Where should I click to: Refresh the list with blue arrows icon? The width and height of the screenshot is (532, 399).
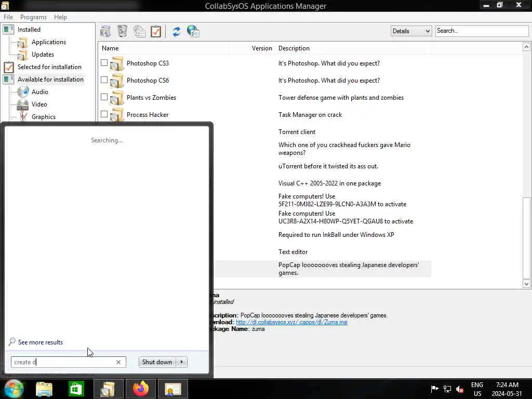177,31
